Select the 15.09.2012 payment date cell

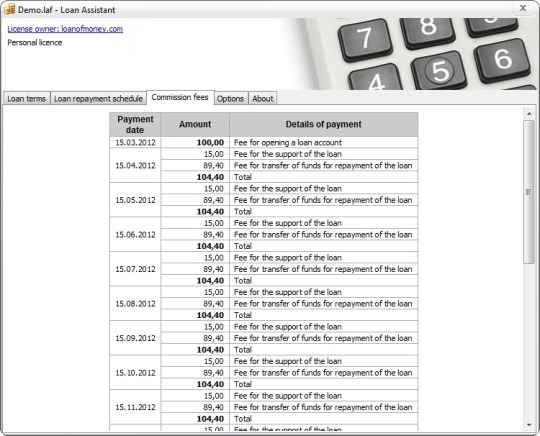pyautogui.click(x=135, y=338)
